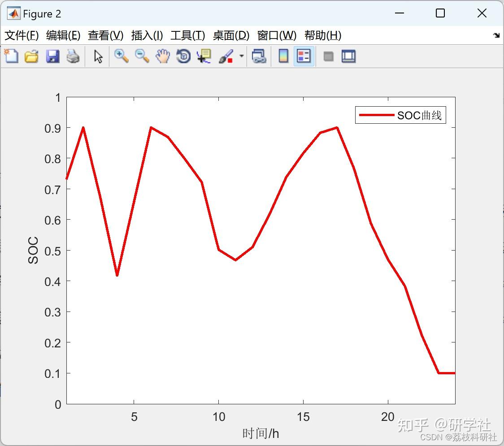Toggle the Link Plot feature
The image size is (504, 446).
(259, 56)
